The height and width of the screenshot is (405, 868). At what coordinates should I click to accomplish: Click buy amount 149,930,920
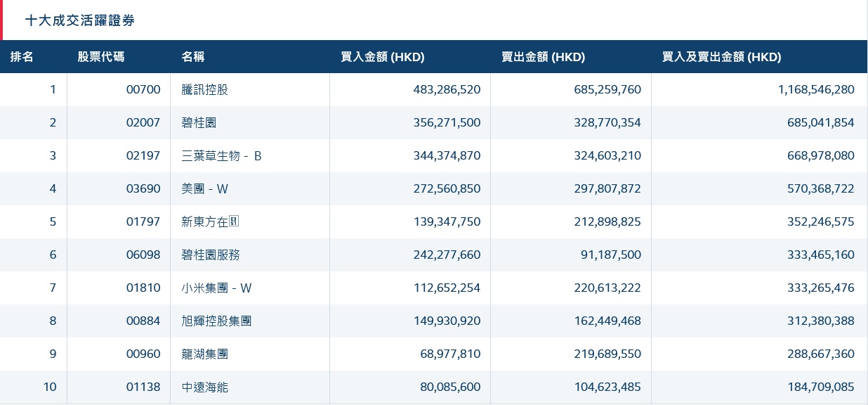(x=447, y=321)
